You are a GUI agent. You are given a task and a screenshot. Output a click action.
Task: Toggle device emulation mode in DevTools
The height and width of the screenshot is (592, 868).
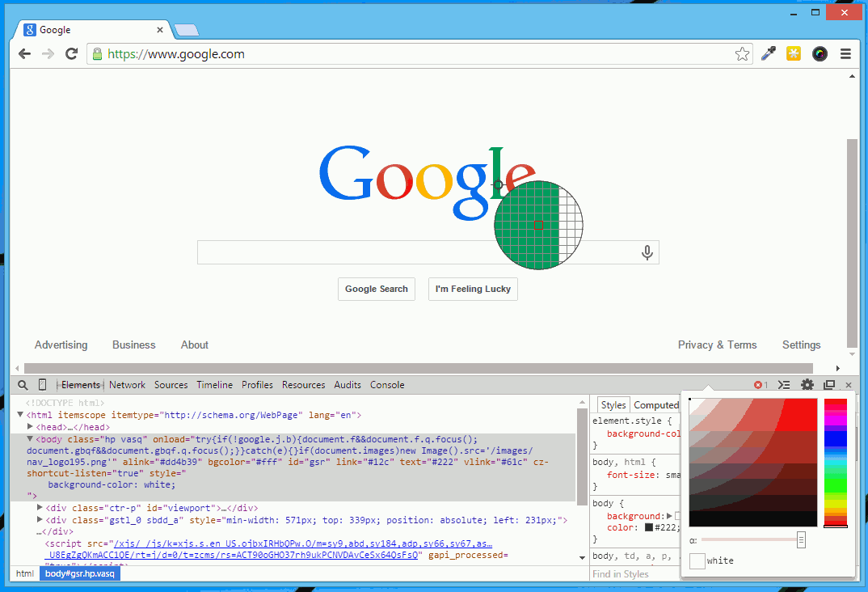click(x=41, y=385)
